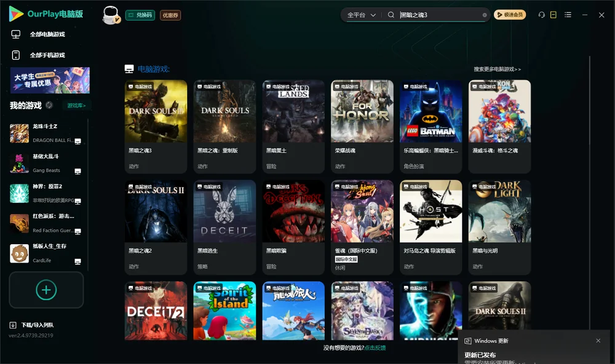Open the 龙魂旅人 game card
This screenshot has width=615, height=364.
click(x=293, y=311)
